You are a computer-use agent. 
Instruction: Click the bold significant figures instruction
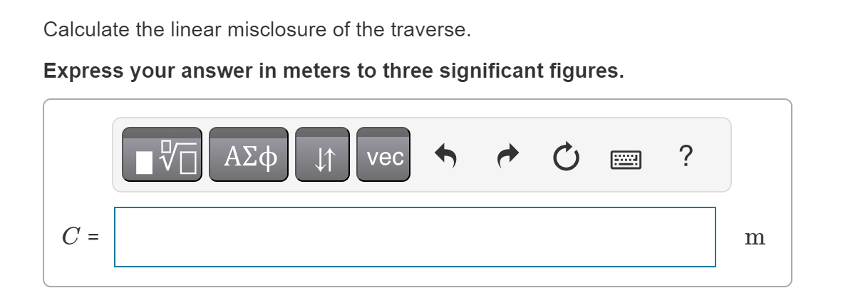(x=334, y=71)
